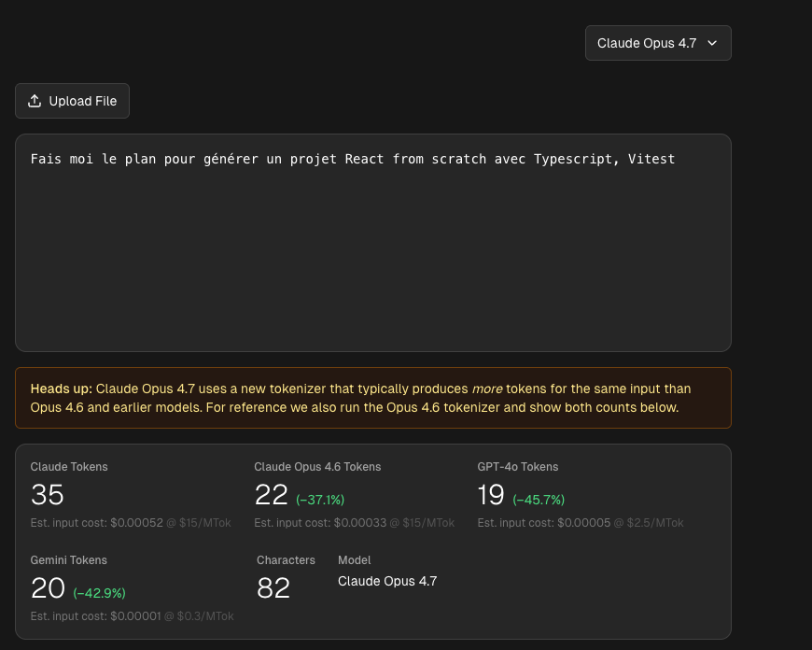Viewport: 812px width, 650px height.
Task: Click the 'Claude Opus 4.7' model value text
Action: 387,581
